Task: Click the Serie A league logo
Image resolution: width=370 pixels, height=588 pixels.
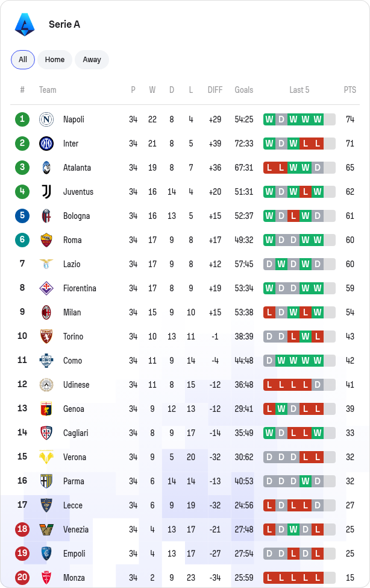Action: (x=25, y=24)
